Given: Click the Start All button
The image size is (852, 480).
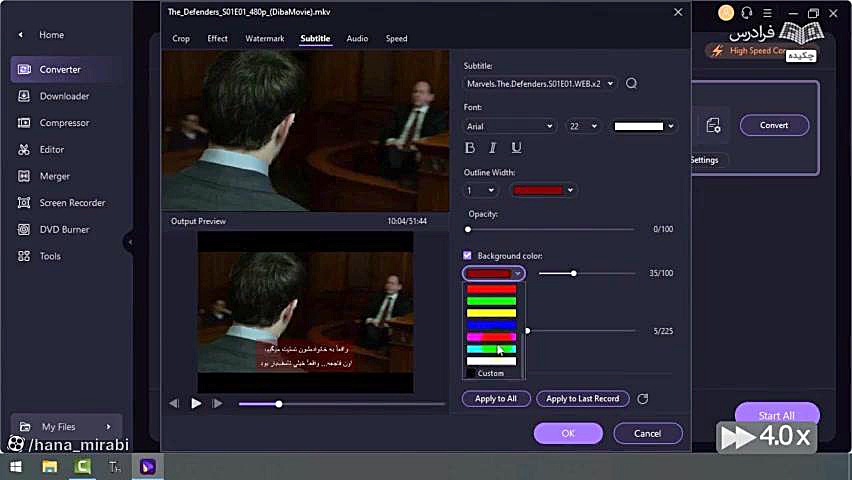Looking at the screenshot, I should [x=776, y=415].
